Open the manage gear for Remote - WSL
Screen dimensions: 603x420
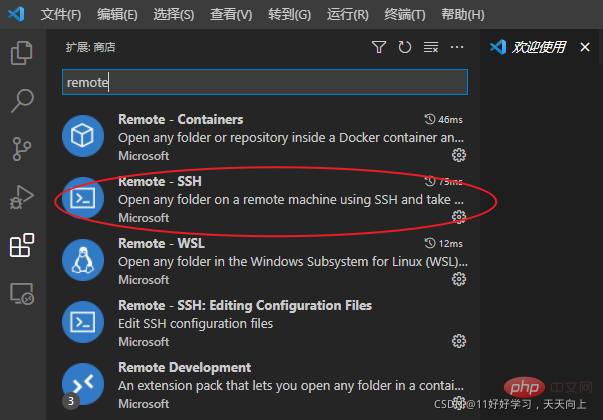point(459,279)
